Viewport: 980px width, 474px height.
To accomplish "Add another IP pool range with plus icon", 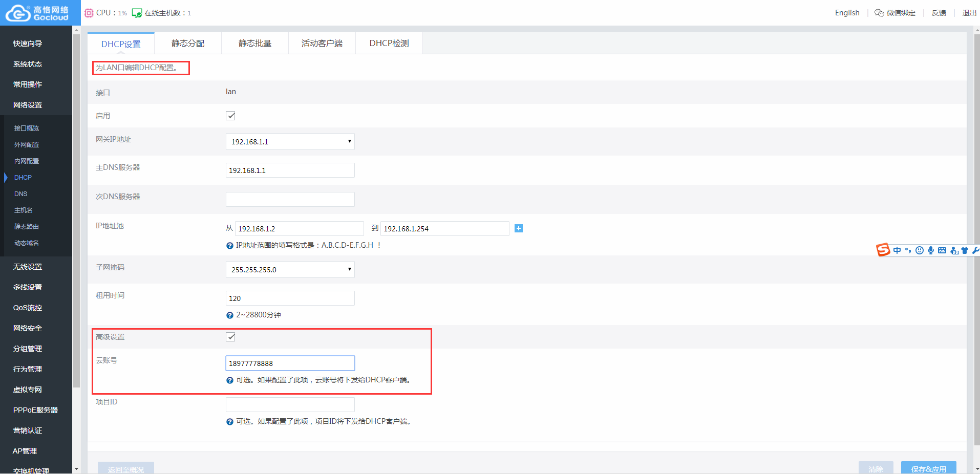I will (x=519, y=228).
